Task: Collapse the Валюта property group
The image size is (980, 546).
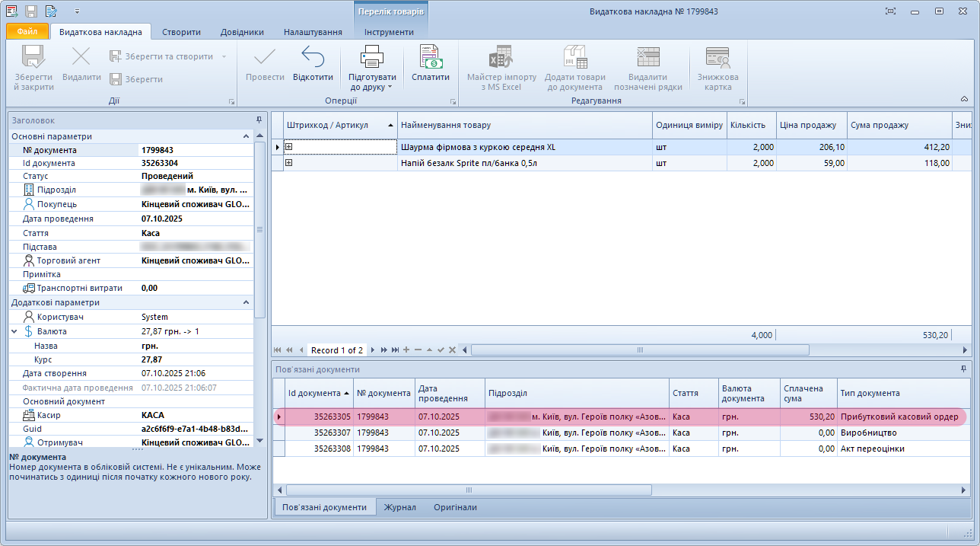Action: pos(14,331)
